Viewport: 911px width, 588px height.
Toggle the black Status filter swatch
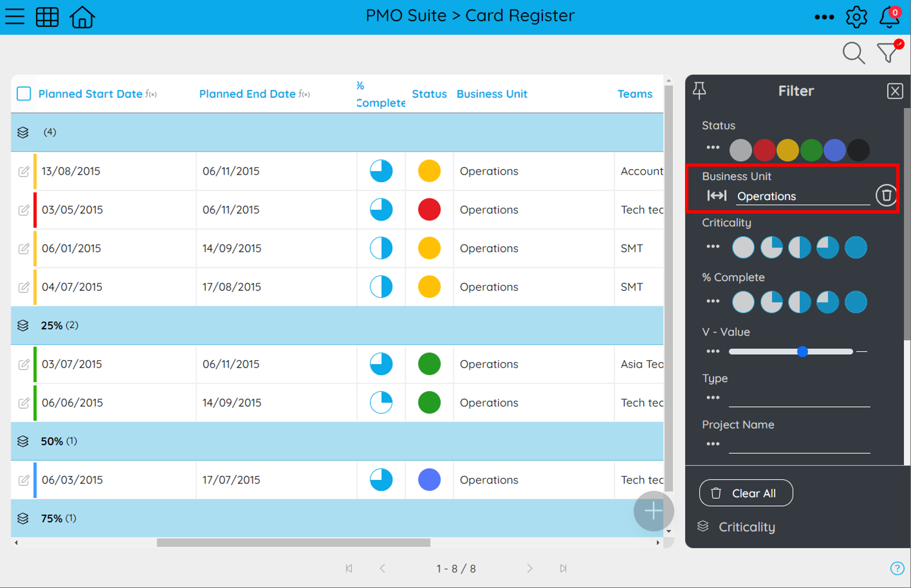858,150
